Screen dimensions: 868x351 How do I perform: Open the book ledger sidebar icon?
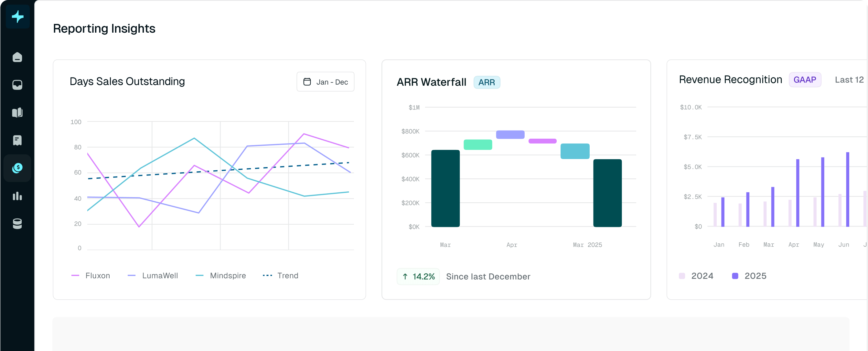17,112
